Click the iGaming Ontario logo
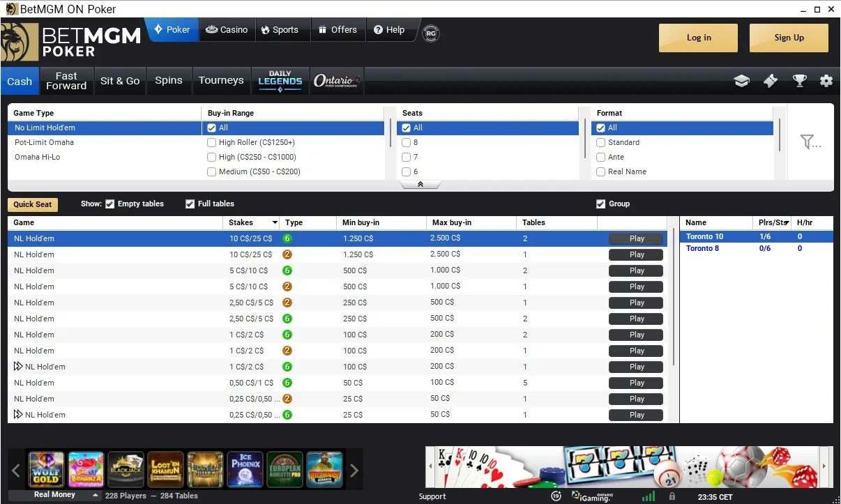 click(x=592, y=496)
